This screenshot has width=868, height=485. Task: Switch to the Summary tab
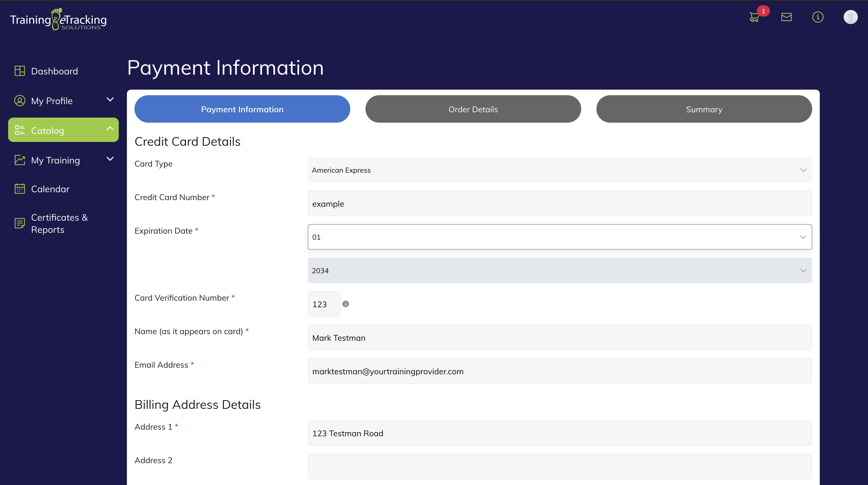pyautogui.click(x=704, y=109)
